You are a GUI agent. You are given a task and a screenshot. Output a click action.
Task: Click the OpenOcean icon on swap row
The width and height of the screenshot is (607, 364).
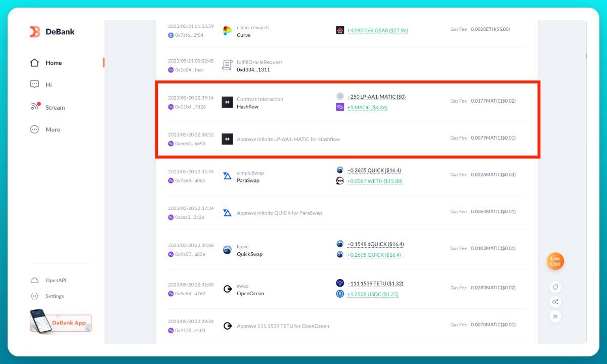(x=227, y=289)
